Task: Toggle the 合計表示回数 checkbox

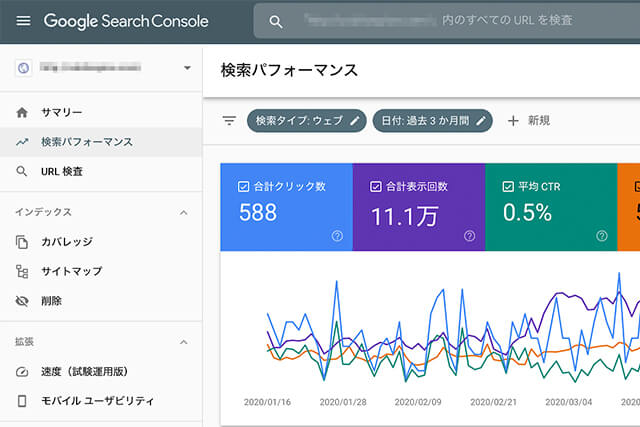Action: click(376, 186)
